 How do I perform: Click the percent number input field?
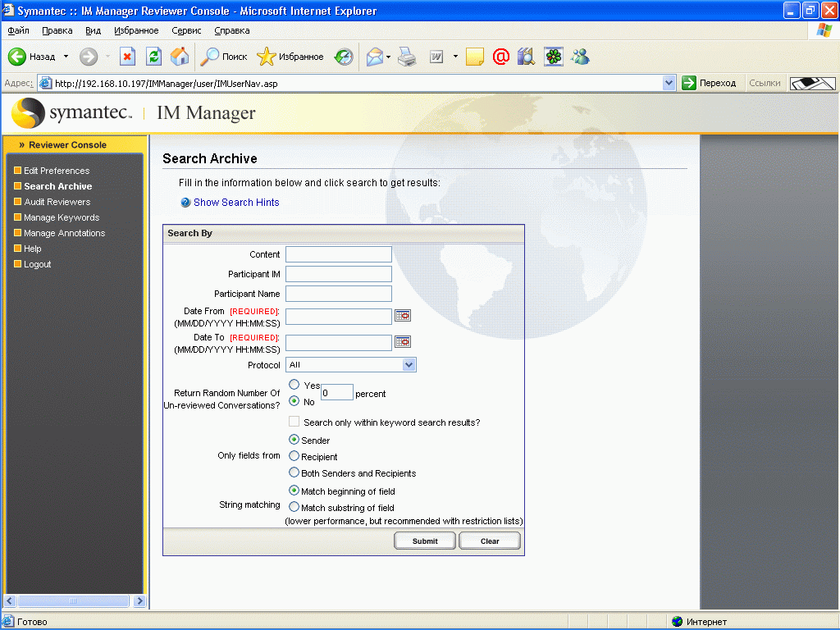coord(337,393)
